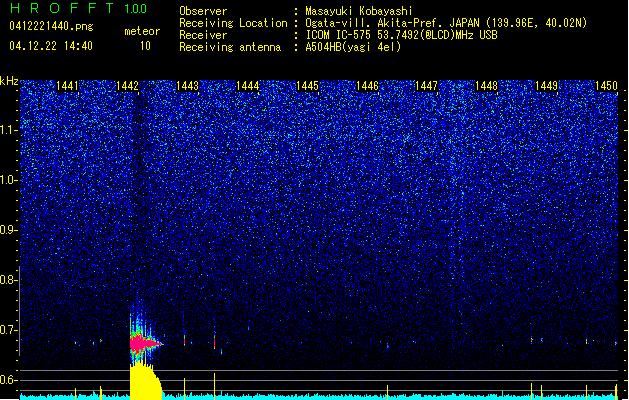Click the 1.0 kHz axis label

point(9,181)
